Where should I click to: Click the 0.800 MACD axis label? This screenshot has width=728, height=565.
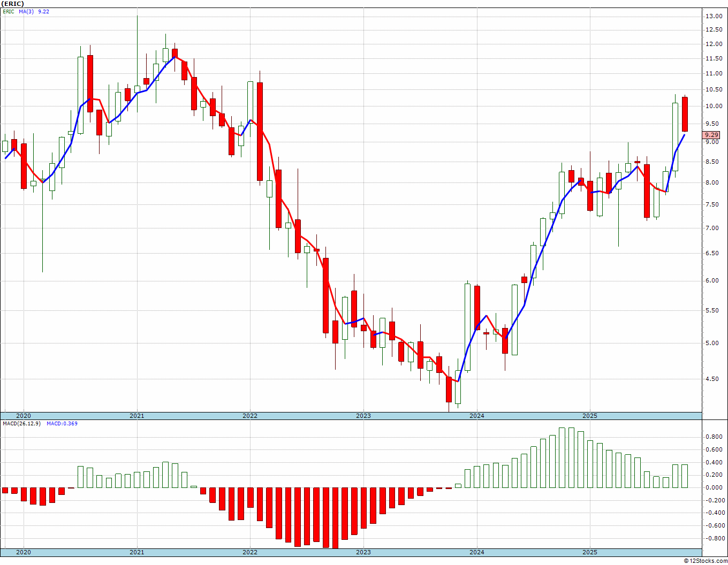point(714,437)
